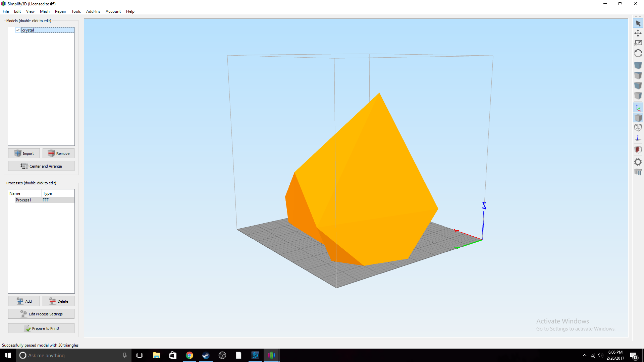Switch to front view cube

tap(638, 85)
